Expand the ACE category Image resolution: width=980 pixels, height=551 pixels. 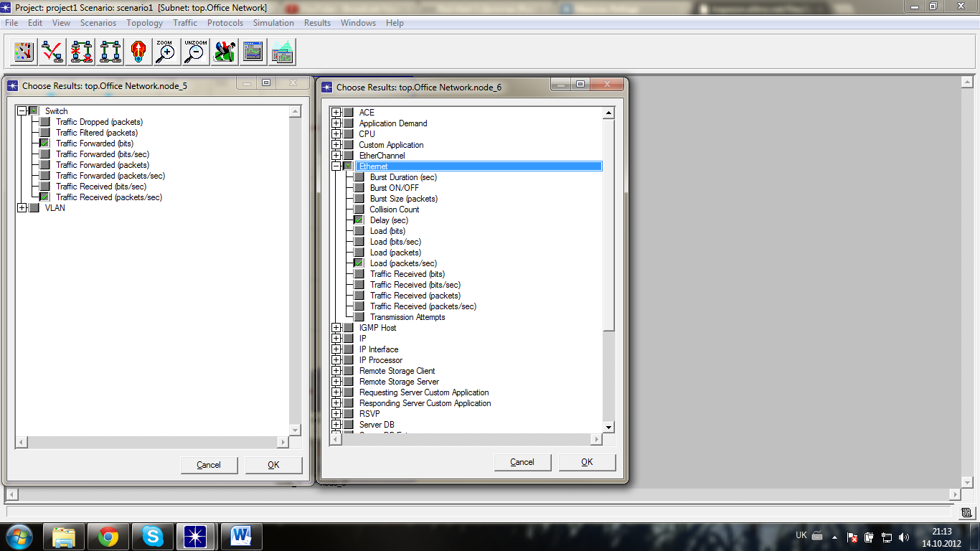point(336,113)
